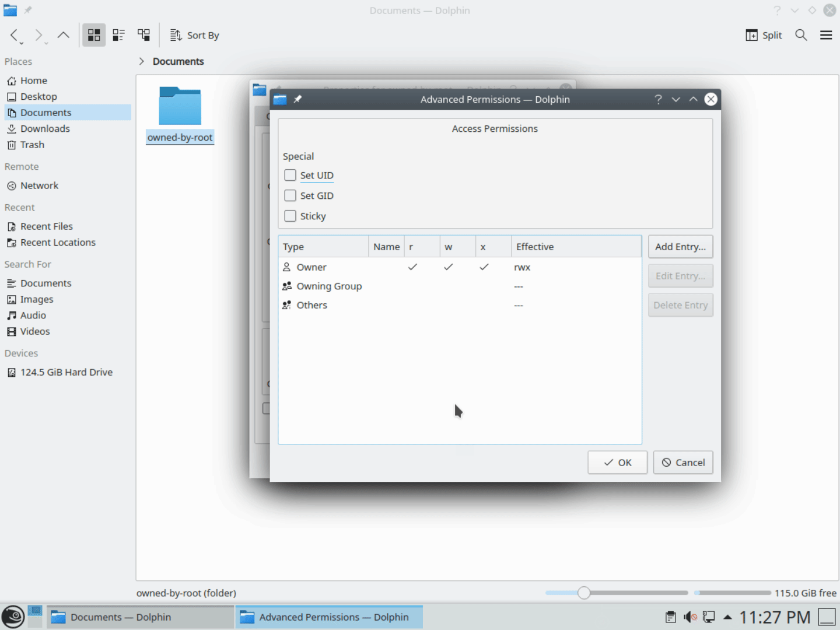The width and height of the screenshot is (840, 630).
Task: Open Desktop in the Places panel
Action: pyautogui.click(x=68, y=96)
